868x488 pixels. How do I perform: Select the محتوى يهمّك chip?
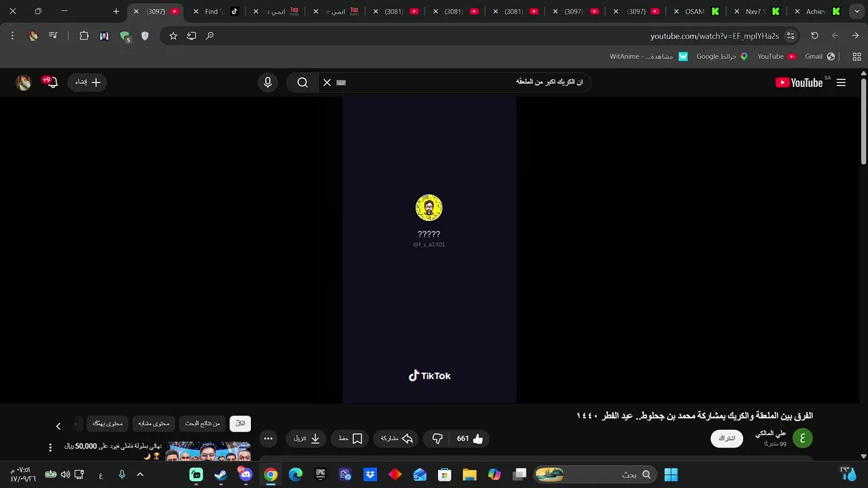click(x=108, y=424)
